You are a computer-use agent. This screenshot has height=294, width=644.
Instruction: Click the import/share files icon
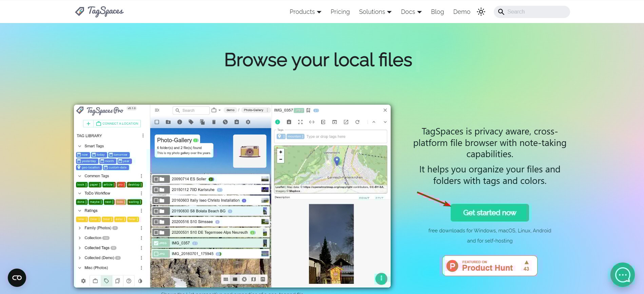coord(237,122)
